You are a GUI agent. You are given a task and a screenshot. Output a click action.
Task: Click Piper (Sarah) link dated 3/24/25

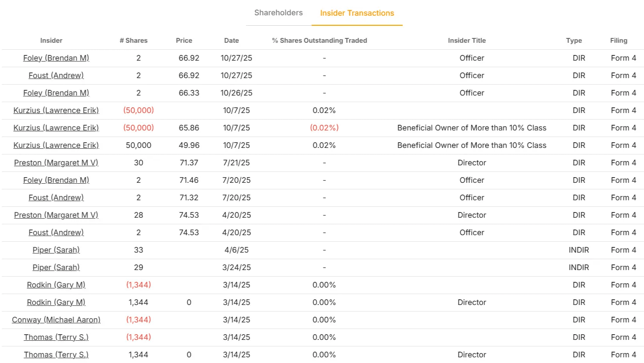coord(56,267)
